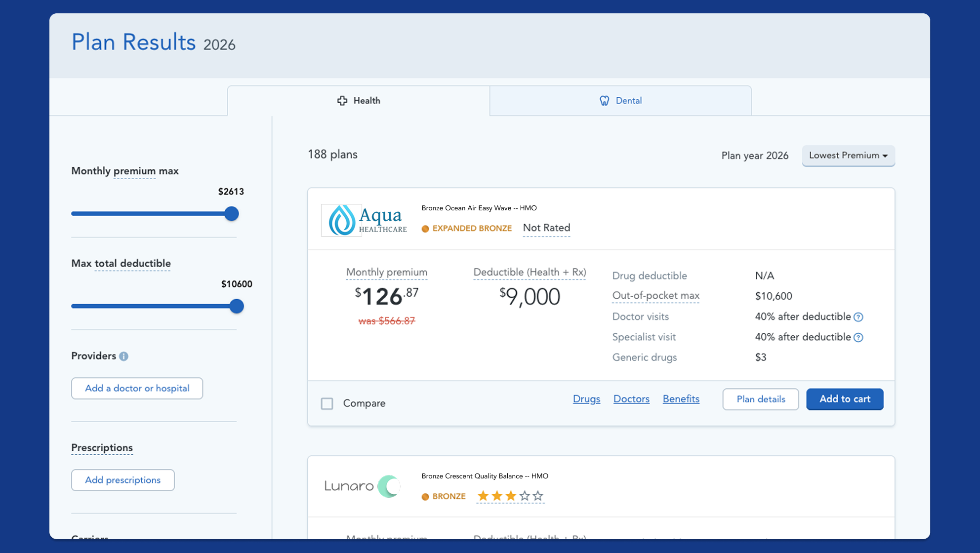The height and width of the screenshot is (553, 980).
Task: Click the help icon beside Specialist visit coverage
Action: tap(858, 337)
